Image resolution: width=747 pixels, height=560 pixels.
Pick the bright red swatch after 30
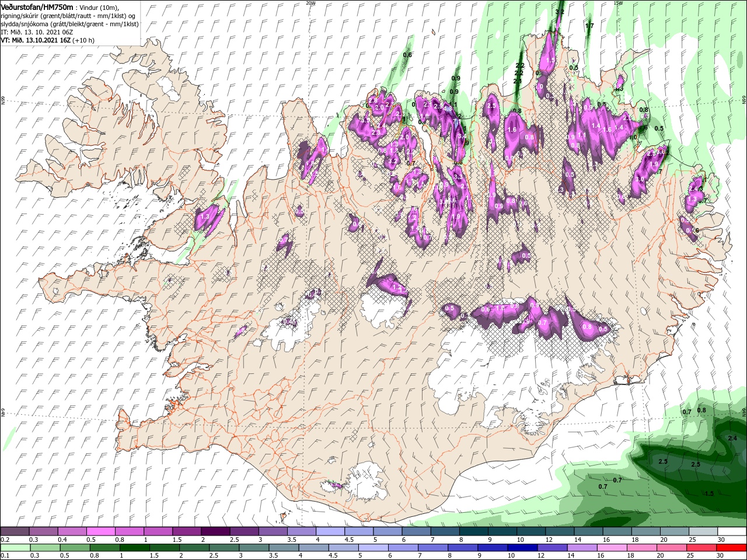(x=731, y=547)
